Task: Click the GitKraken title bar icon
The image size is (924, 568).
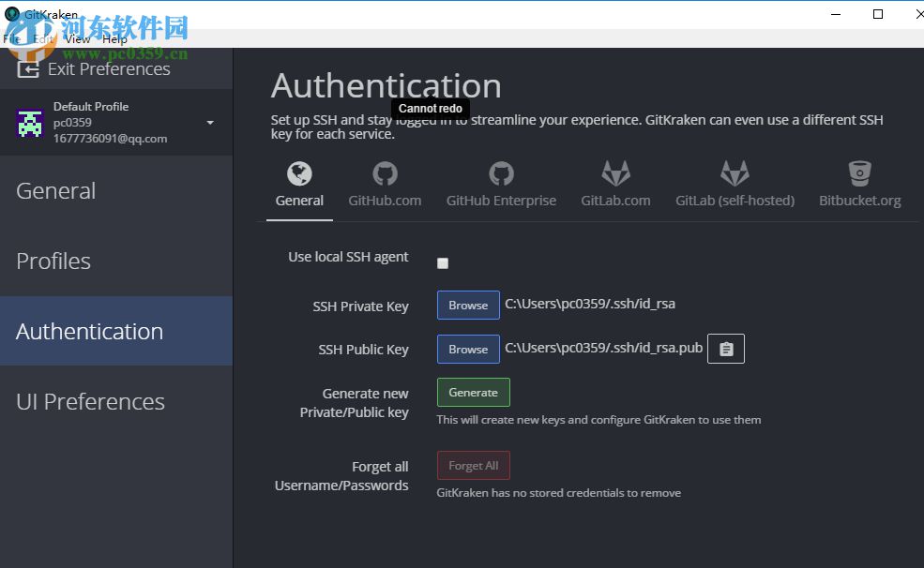Action: tap(10, 14)
